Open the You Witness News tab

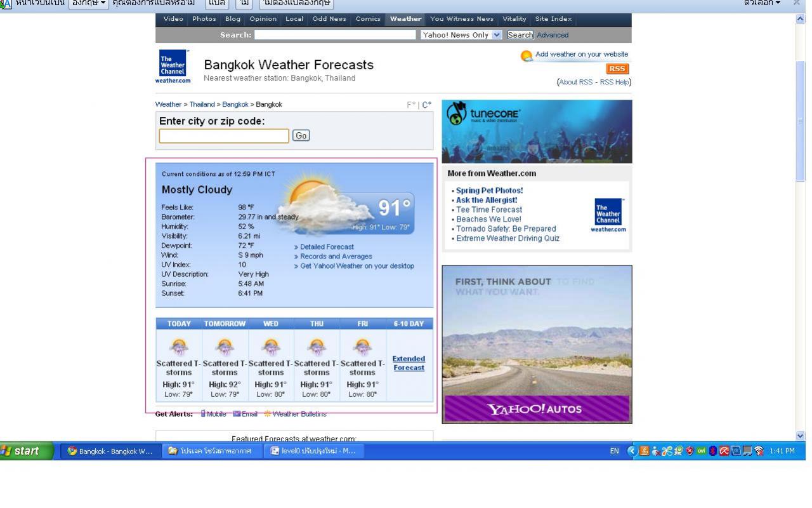(x=462, y=19)
